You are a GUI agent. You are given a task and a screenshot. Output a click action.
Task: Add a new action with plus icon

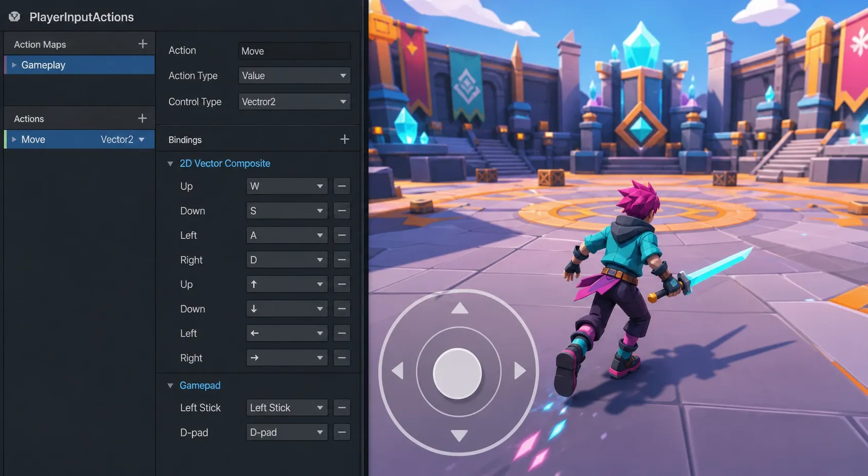coord(143,118)
